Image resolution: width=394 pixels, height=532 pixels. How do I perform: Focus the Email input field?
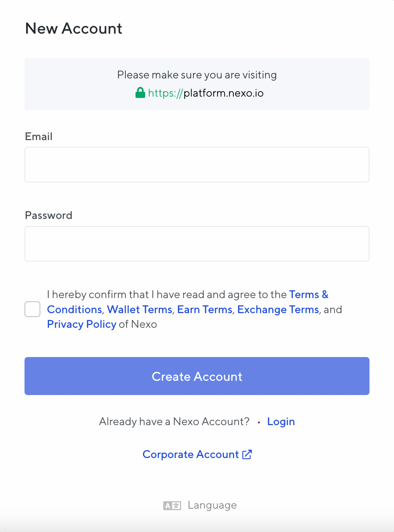197,165
